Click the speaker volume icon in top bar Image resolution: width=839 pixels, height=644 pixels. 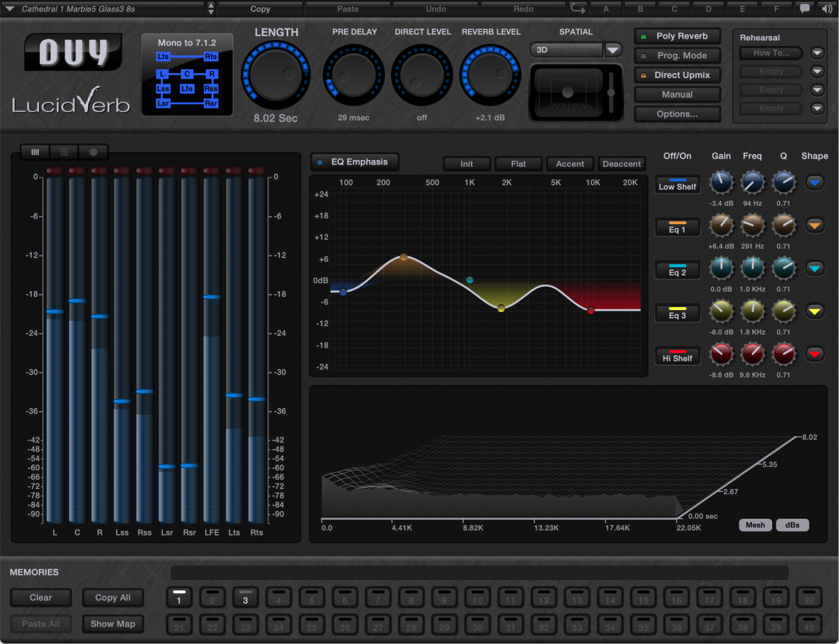point(826,8)
